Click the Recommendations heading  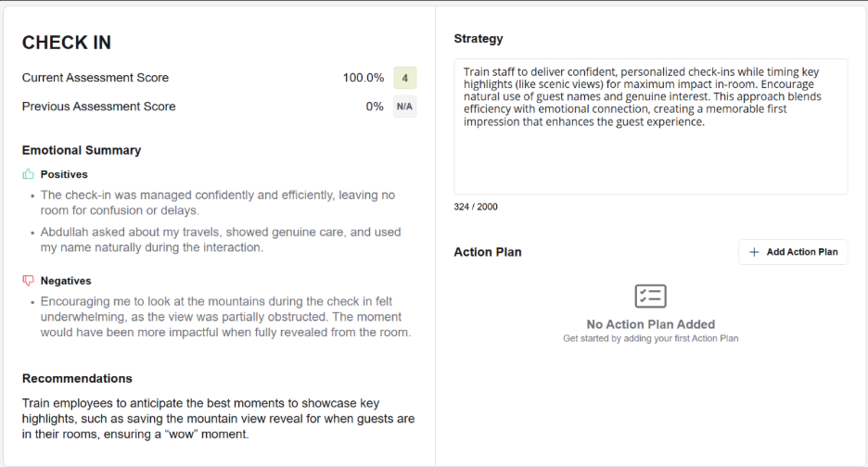77,378
